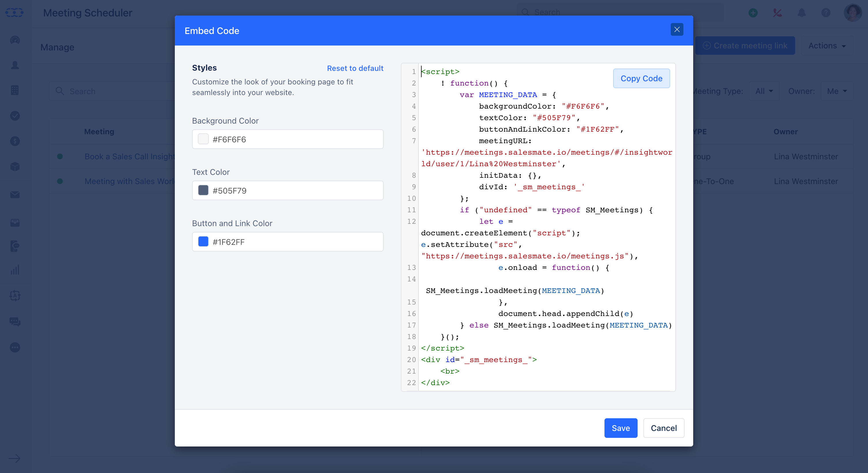Image resolution: width=868 pixels, height=473 pixels.
Task: Open the Text Color swatch picker
Action: tap(203, 190)
